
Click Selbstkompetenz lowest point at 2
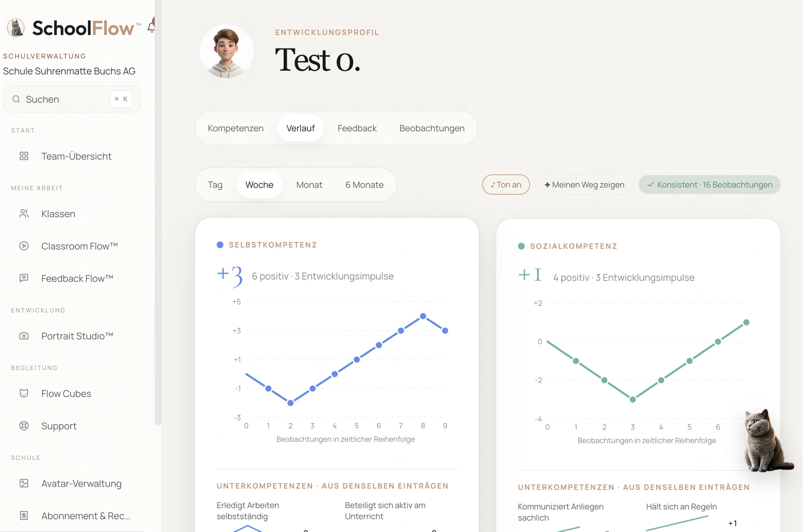point(290,403)
